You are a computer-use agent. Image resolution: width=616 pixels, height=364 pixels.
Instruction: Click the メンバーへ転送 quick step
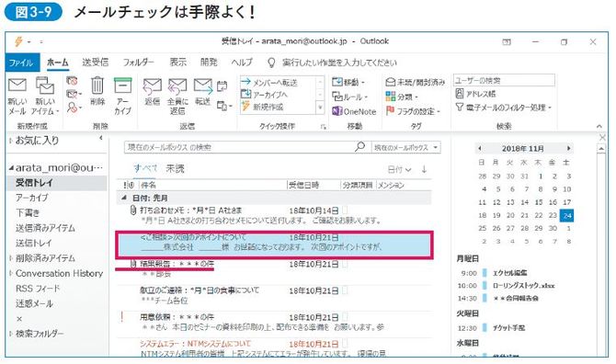269,83
